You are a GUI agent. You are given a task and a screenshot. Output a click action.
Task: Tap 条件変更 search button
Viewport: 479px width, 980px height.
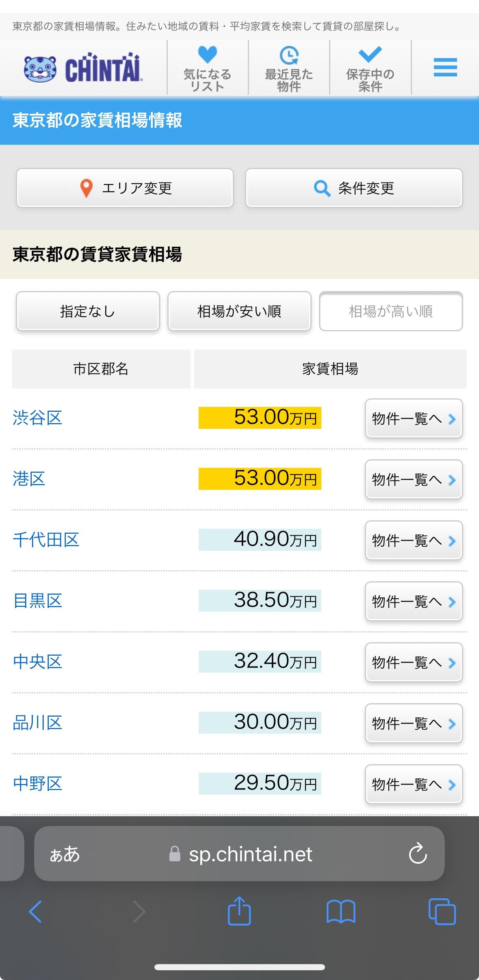[x=354, y=188]
